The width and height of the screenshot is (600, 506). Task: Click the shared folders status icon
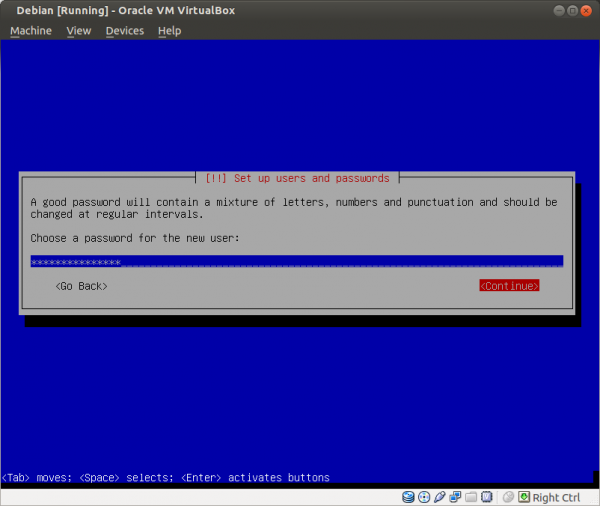coord(472,497)
